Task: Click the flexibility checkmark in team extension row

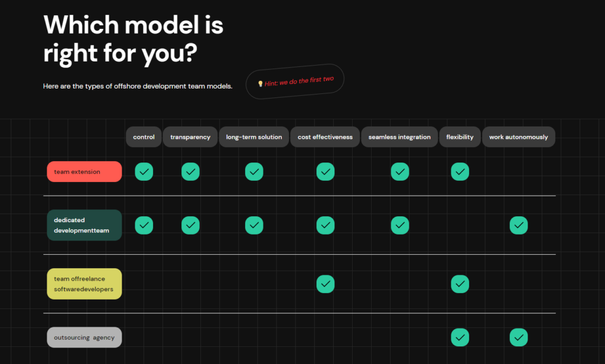Action: tap(460, 172)
